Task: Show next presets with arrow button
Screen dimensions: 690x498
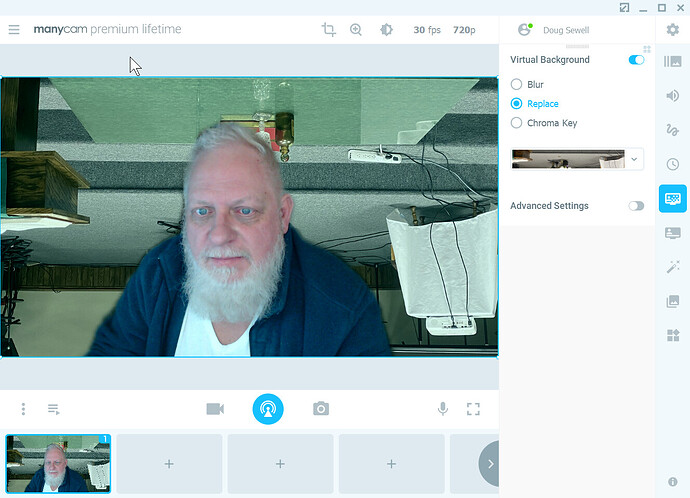Action: pos(489,464)
